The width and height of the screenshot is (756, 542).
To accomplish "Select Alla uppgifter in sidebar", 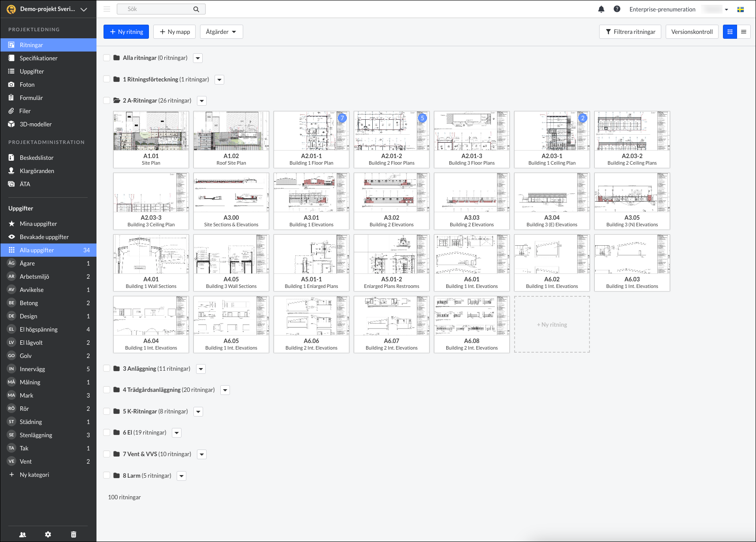I will point(48,250).
